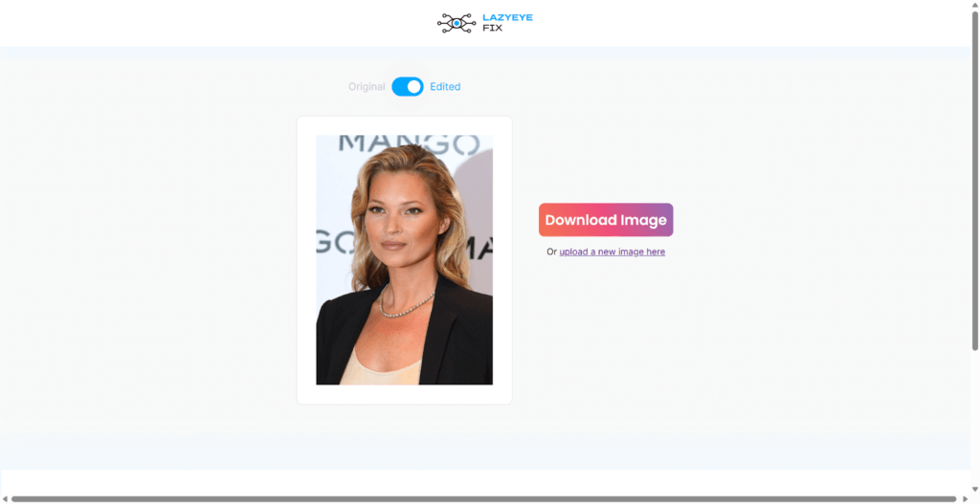Click the horizontal scrollbar thumb
The height and width of the screenshot is (504, 980).
coord(483,499)
